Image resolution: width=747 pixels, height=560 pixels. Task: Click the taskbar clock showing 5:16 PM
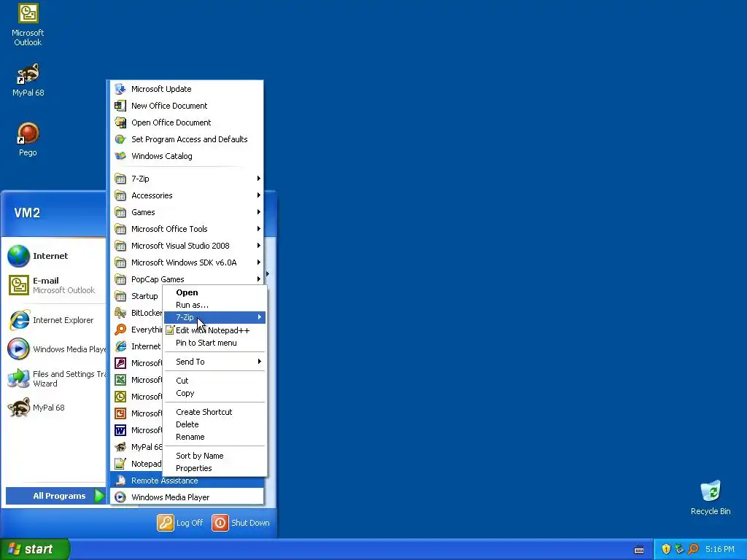(x=720, y=549)
